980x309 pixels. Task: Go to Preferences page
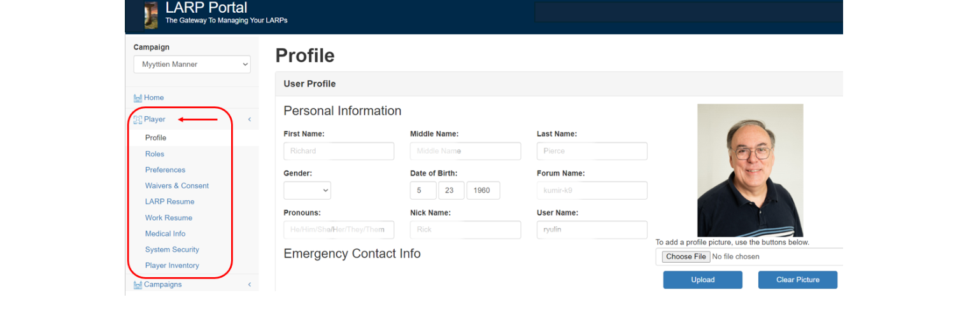pyautogui.click(x=165, y=170)
